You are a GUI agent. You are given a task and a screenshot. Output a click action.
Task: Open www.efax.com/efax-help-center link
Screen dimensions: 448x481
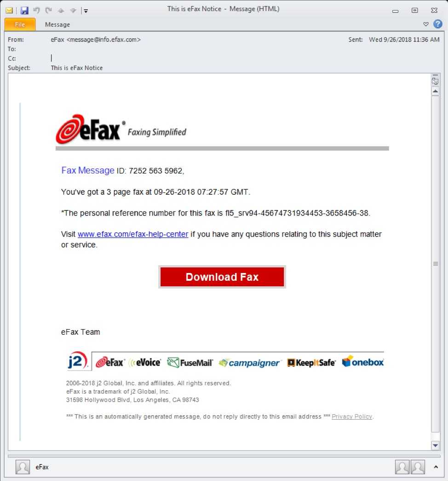coord(133,234)
